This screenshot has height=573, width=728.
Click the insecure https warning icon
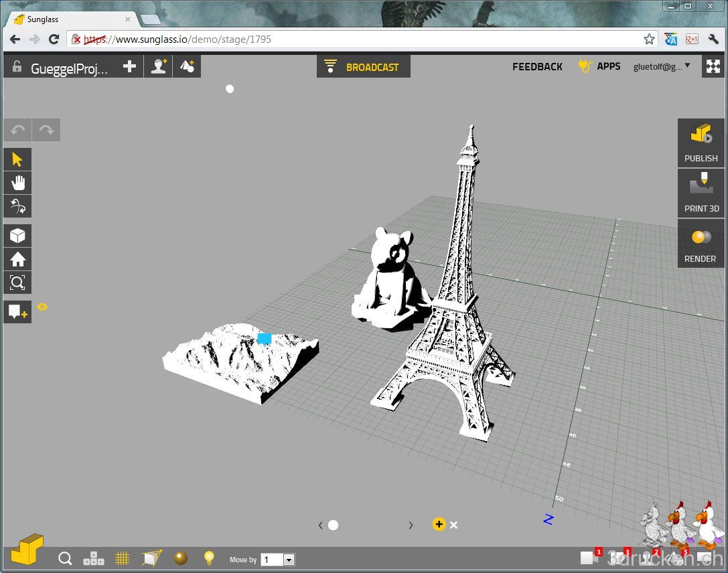click(76, 39)
